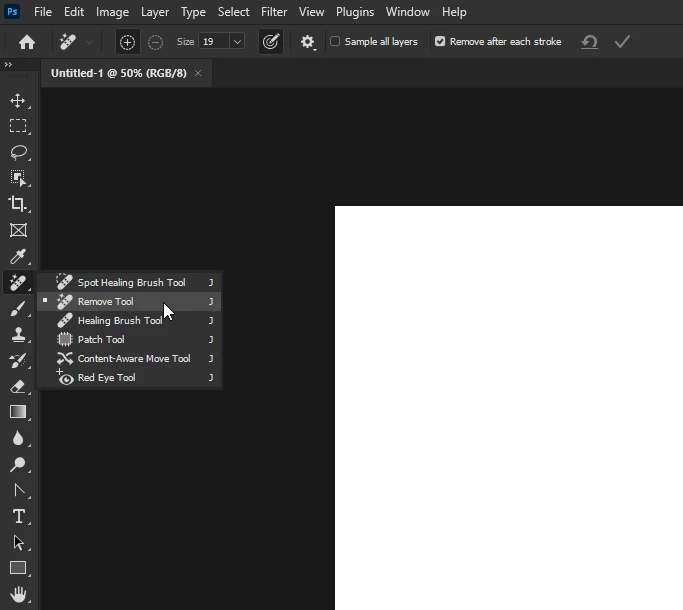683x610 pixels.
Task: Choose Content-Aware Move Tool from flyout
Action: tap(129, 359)
